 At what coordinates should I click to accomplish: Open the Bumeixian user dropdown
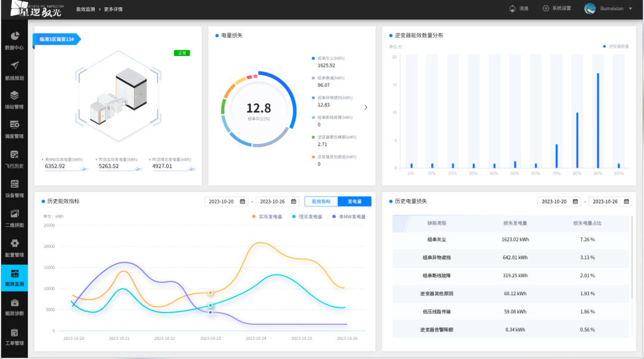[608, 8]
